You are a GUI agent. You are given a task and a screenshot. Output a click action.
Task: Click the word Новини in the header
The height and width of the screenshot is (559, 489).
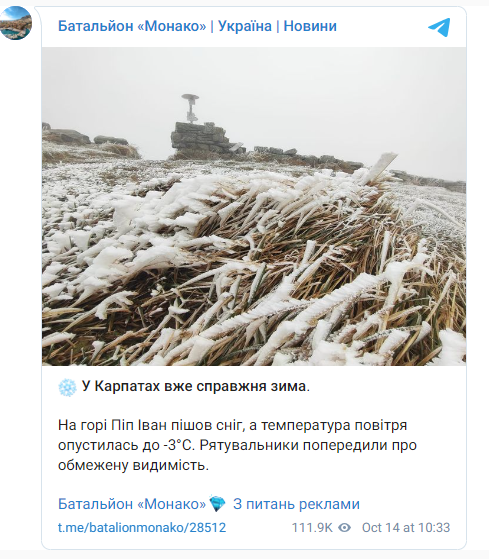point(310,26)
